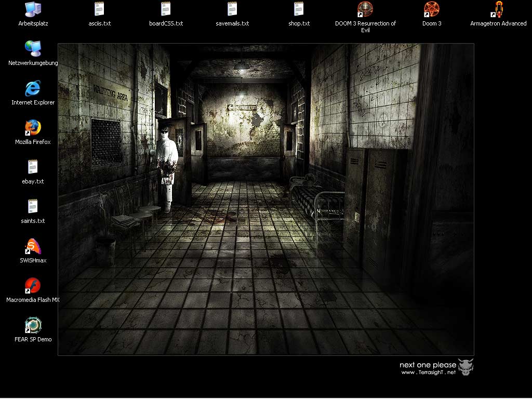
Task: Select the ebay.txt file icon
Action: point(33,167)
